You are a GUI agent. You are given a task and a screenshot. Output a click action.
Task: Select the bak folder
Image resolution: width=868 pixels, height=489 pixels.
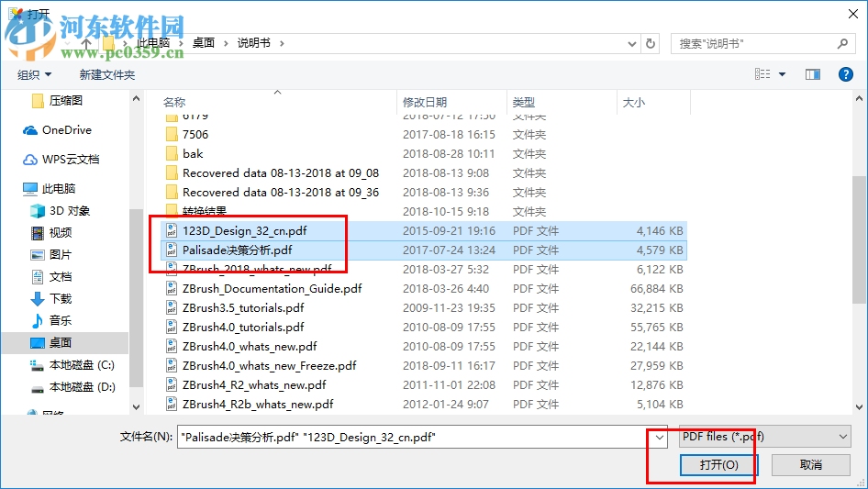point(193,154)
